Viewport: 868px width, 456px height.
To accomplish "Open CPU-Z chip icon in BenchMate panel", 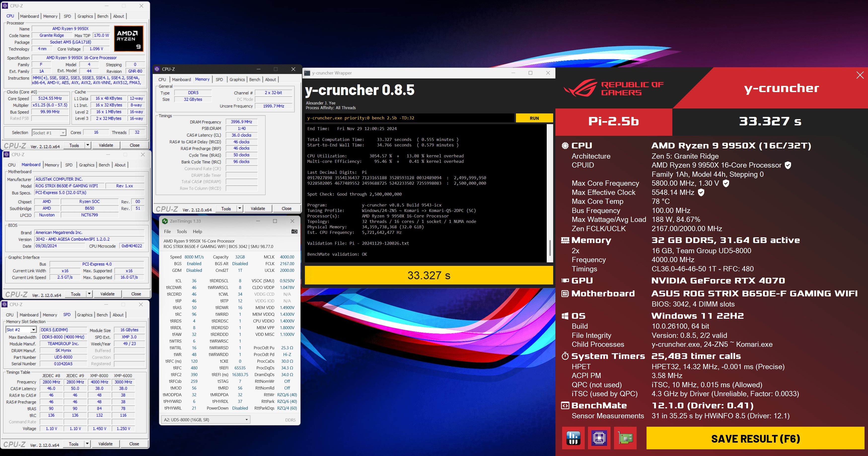I will 599,438.
